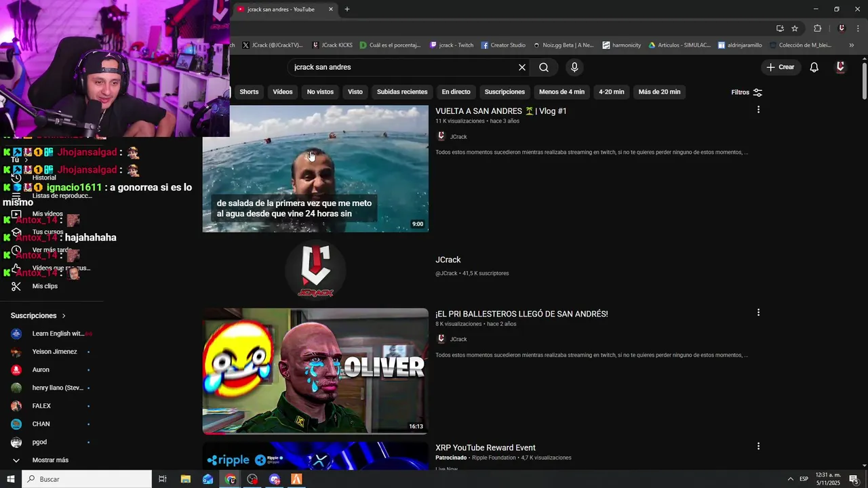Open Windows notification center
The image size is (868, 488).
(x=854, y=479)
